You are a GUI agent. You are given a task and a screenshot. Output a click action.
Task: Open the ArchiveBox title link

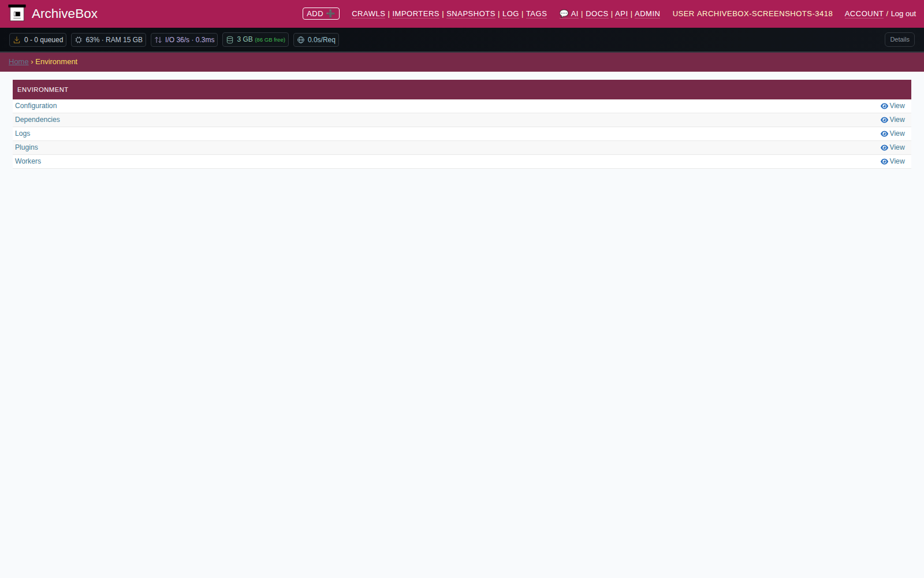(x=65, y=13)
